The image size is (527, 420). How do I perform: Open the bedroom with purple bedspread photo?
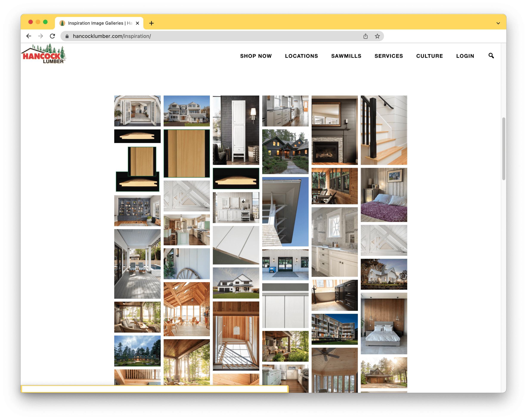384,195
